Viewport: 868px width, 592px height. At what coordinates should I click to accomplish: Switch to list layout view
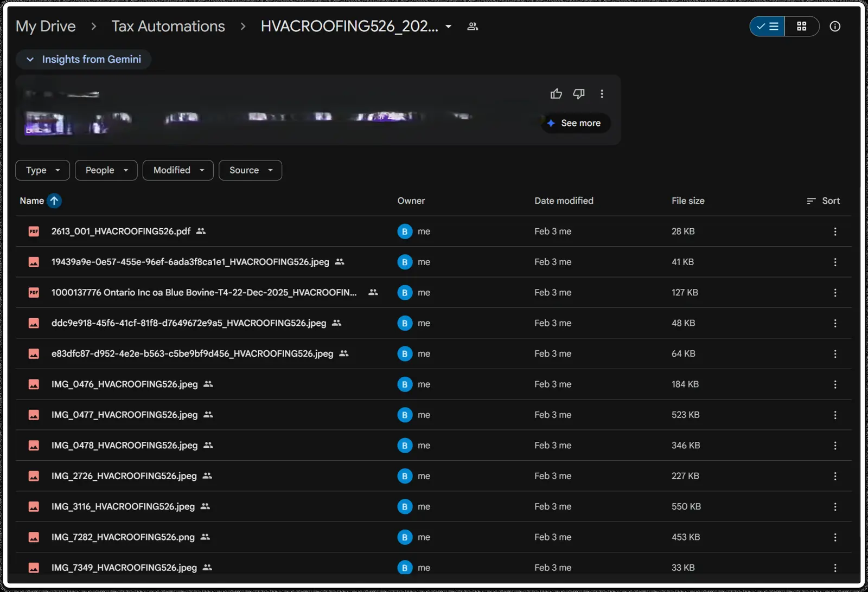[767, 26]
